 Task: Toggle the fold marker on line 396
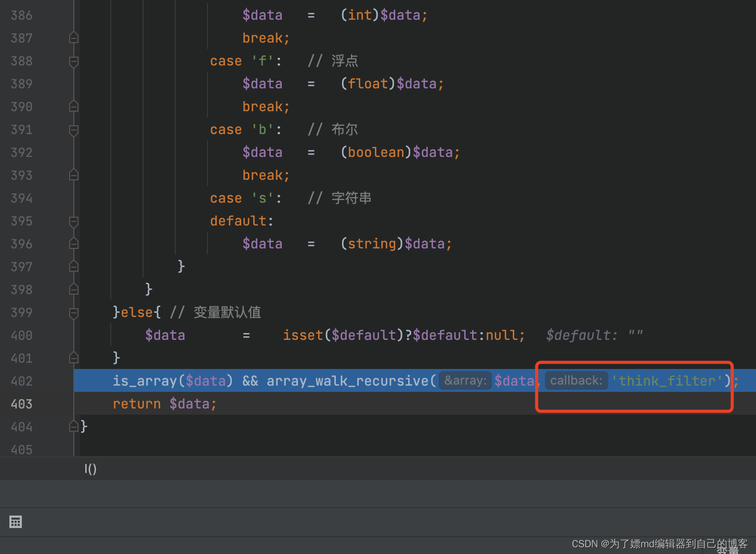point(74,244)
